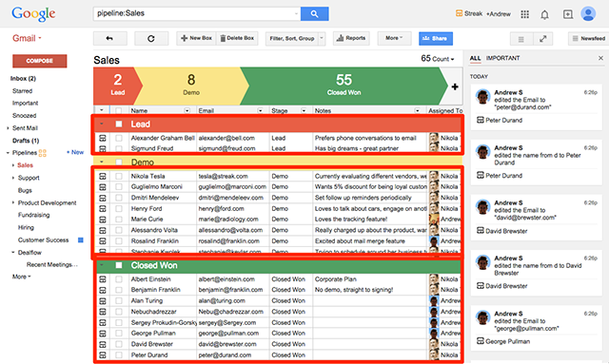
Task: Tick the Lead group header checkbox
Action: [x=119, y=125]
